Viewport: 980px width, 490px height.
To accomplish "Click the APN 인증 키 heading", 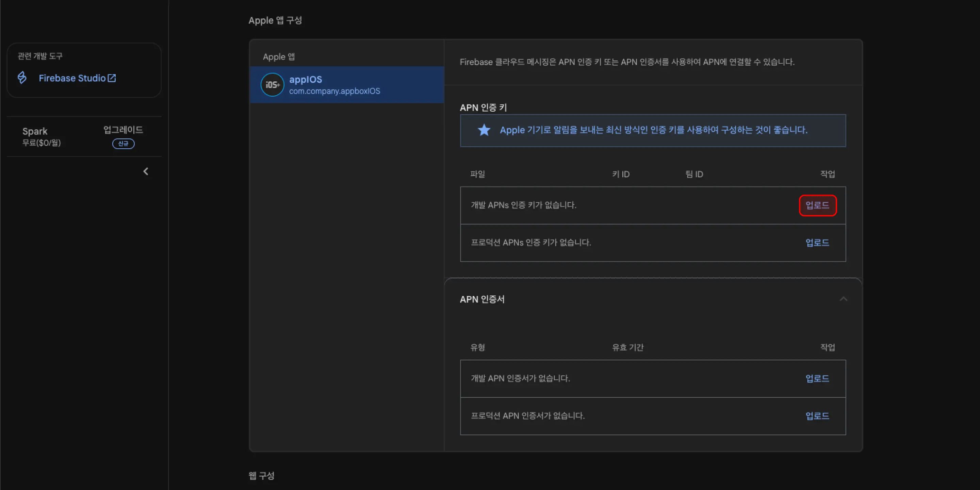I will coord(483,108).
